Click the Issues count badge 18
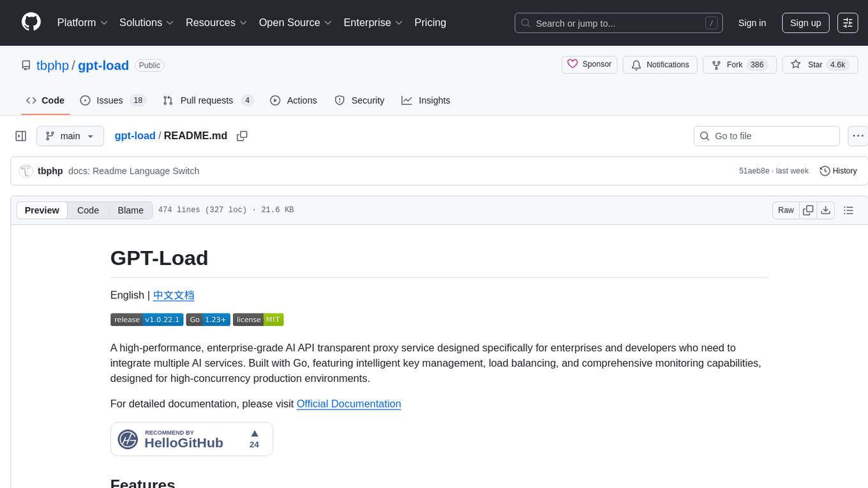This screenshot has height=488, width=868. point(137,100)
